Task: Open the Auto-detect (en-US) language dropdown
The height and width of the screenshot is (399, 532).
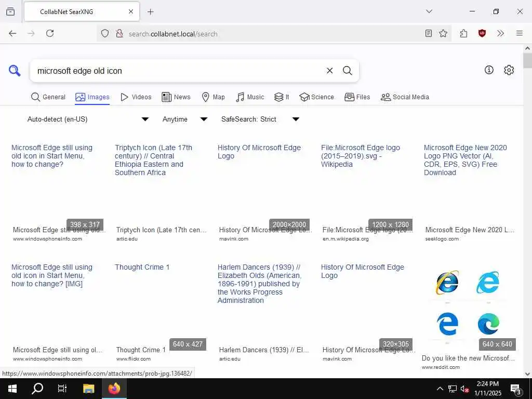Action: click(87, 119)
